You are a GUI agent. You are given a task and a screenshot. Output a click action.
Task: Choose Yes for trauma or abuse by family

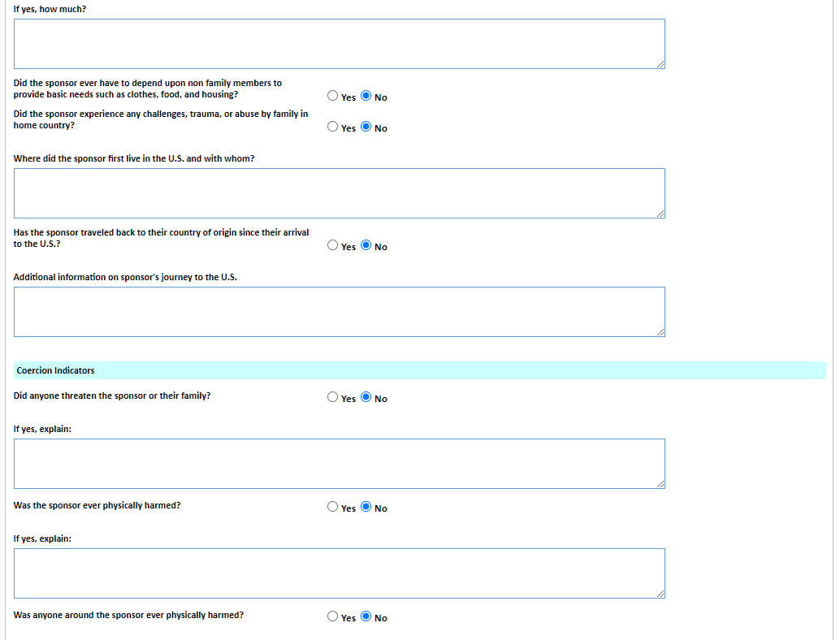coord(333,127)
